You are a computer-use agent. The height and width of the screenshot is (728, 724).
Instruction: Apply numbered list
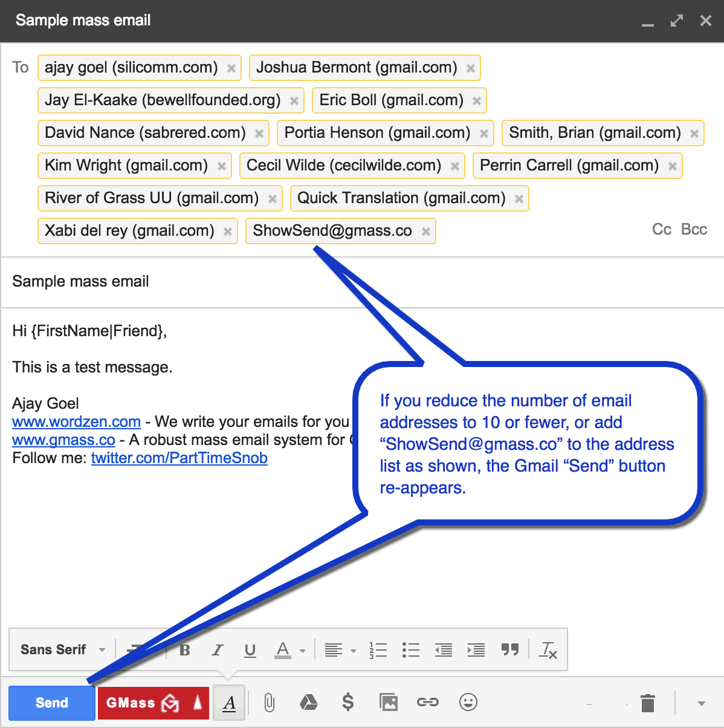pos(378,650)
